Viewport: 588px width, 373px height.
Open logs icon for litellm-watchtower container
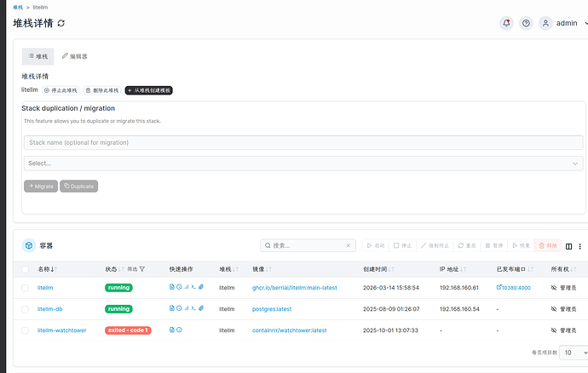pos(172,330)
